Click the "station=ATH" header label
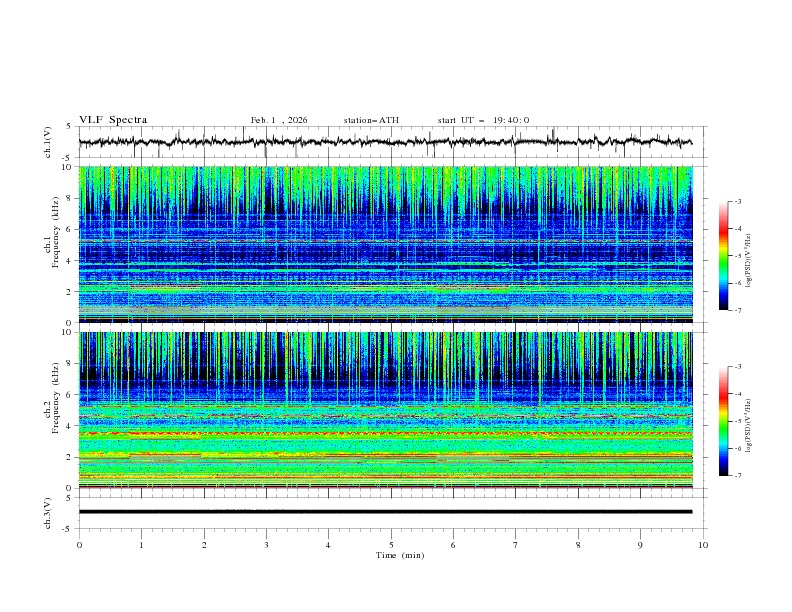Image resolution: width=792 pixels, height=612 pixels. point(371,120)
